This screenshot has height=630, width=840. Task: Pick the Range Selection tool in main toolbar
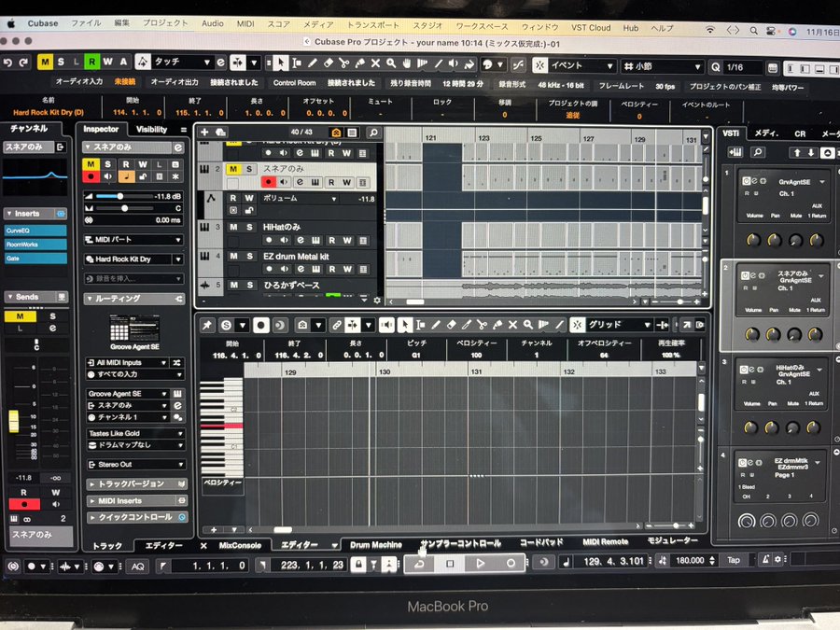click(296, 63)
